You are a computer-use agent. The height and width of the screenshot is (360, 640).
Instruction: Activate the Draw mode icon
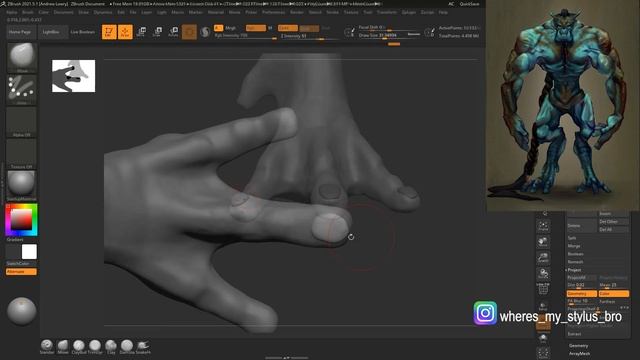pos(125,32)
